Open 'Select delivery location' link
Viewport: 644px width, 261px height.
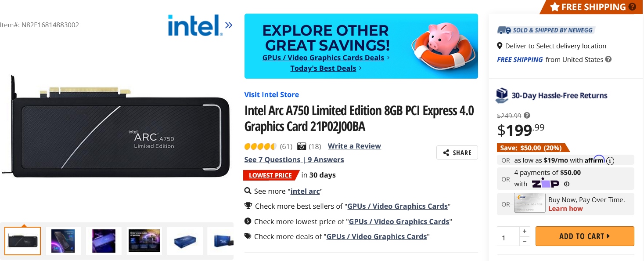(x=571, y=46)
